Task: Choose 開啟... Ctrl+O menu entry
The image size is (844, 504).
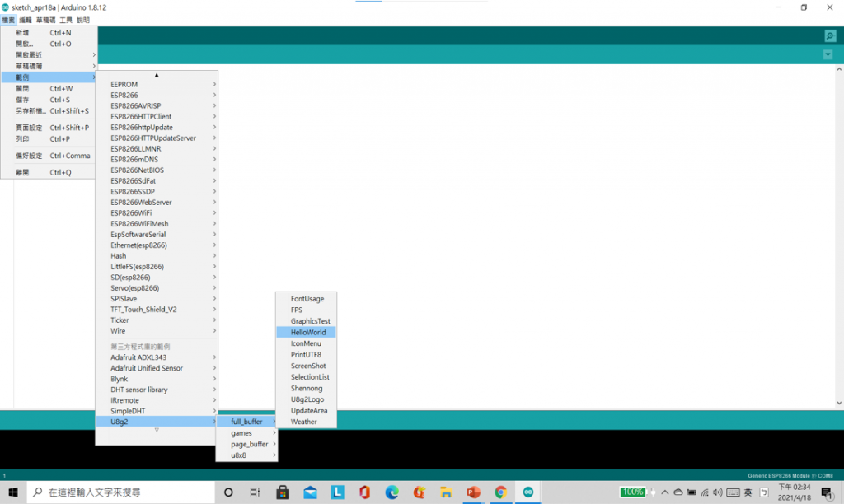Action: pyautogui.click(x=49, y=44)
